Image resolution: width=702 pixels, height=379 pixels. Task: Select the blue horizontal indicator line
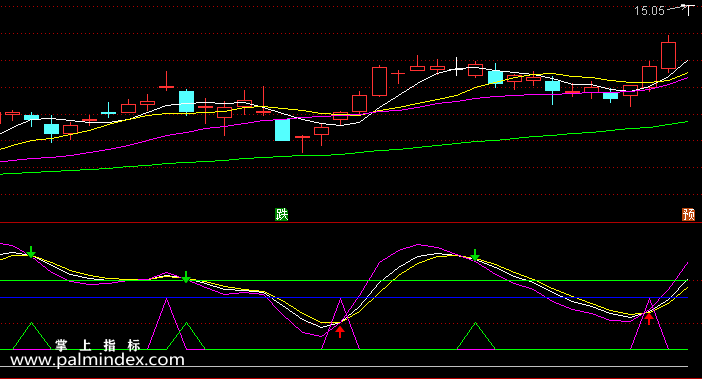tap(344, 298)
